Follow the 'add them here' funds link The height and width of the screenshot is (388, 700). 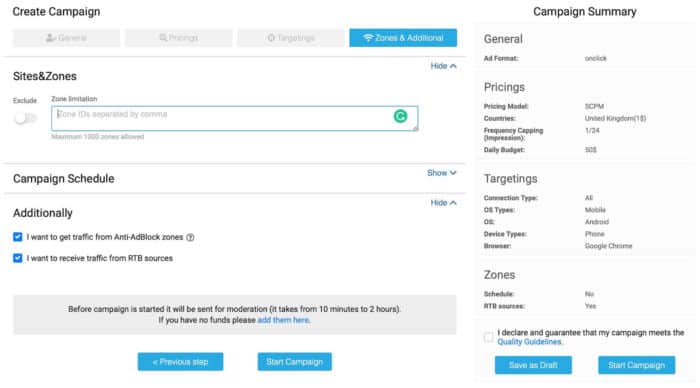coord(283,320)
